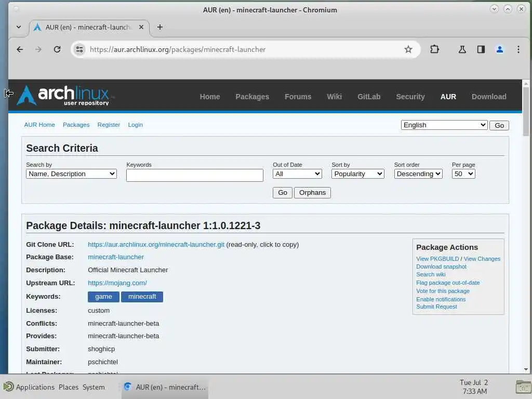
Task: Open a new tab with plus button
Action: [160, 27]
